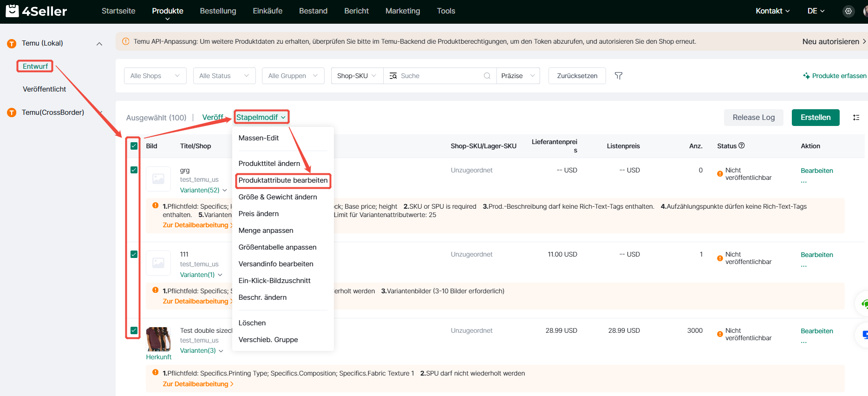Open the Alle Gruppen dropdown
This screenshot has height=396, width=868.
point(293,76)
